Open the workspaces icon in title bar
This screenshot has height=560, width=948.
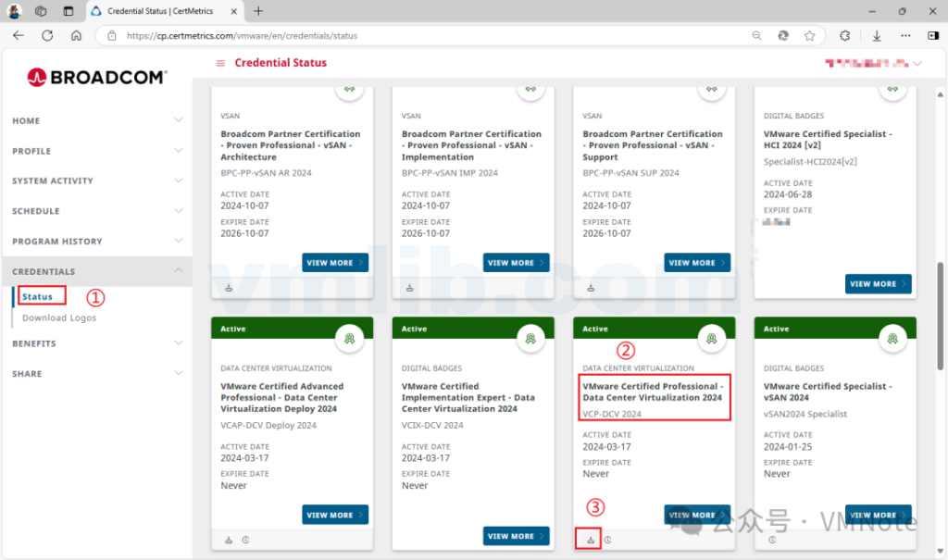41,11
